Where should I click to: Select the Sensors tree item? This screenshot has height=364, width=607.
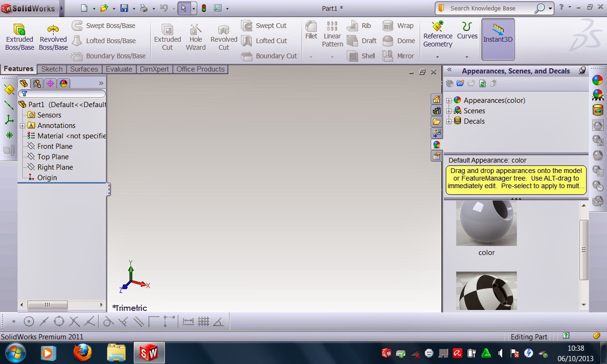pyautogui.click(x=45, y=115)
